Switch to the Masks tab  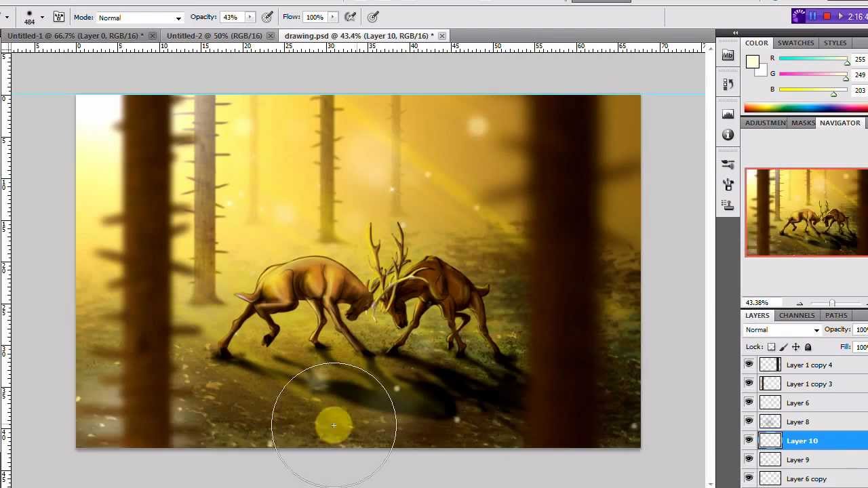tap(803, 123)
